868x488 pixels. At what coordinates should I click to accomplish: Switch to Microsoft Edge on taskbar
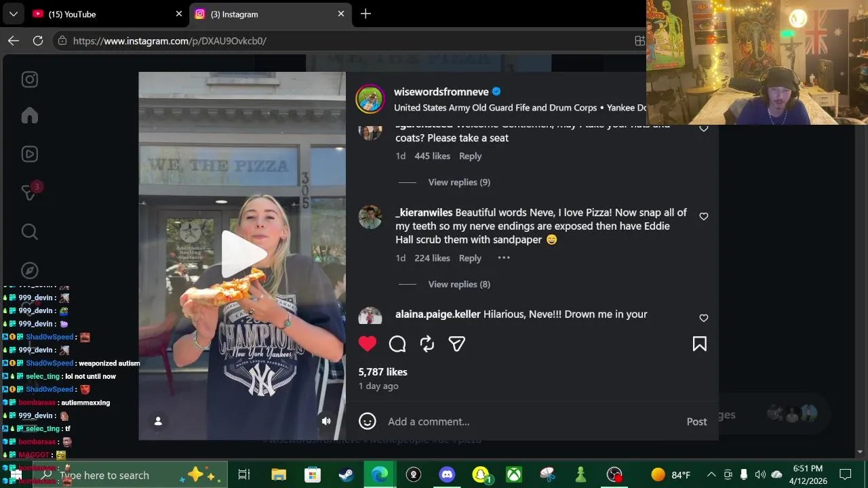coord(380,475)
